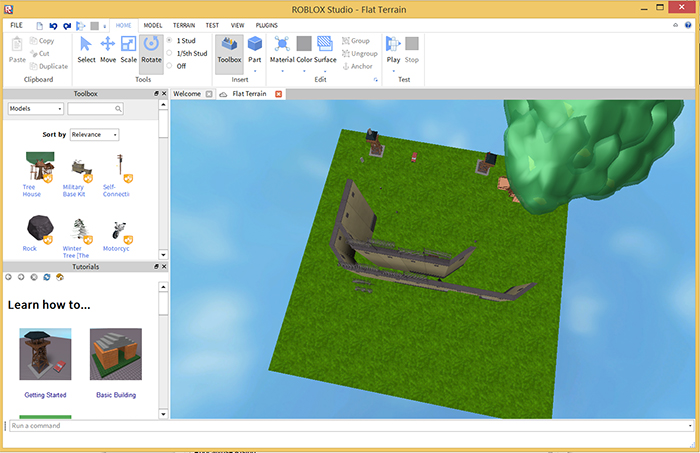Click the Anchor button
Image resolution: width=700 pixels, height=453 pixels.
coord(357,66)
